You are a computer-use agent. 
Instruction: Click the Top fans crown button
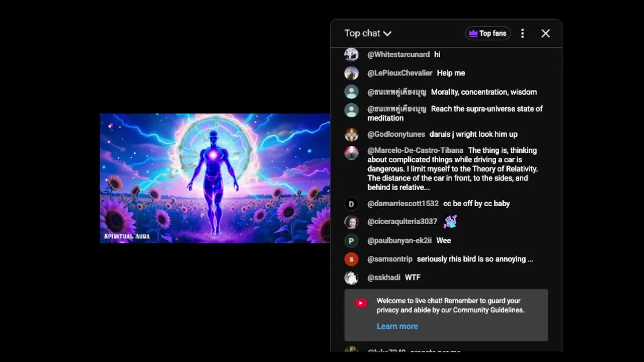pyautogui.click(x=488, y=33)
